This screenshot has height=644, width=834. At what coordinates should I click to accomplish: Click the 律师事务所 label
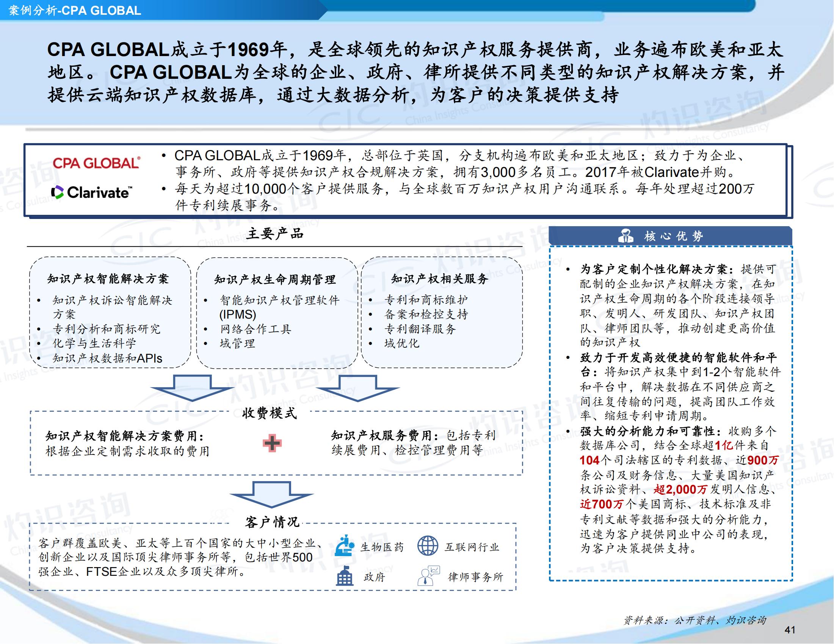point(476,577)
